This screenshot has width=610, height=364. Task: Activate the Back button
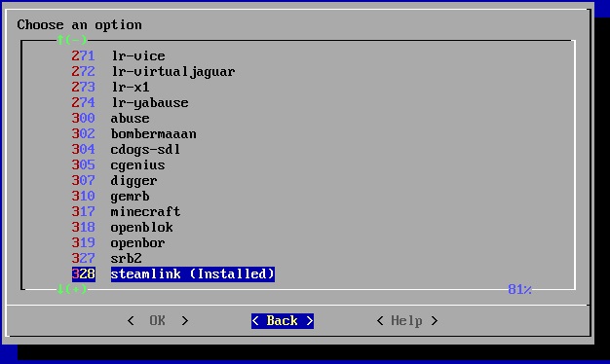pyautogui.click(x=283, y=321)
